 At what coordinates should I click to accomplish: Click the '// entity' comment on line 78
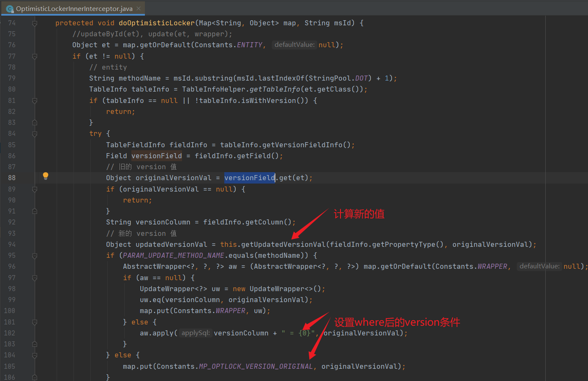(x=108, y=68)
